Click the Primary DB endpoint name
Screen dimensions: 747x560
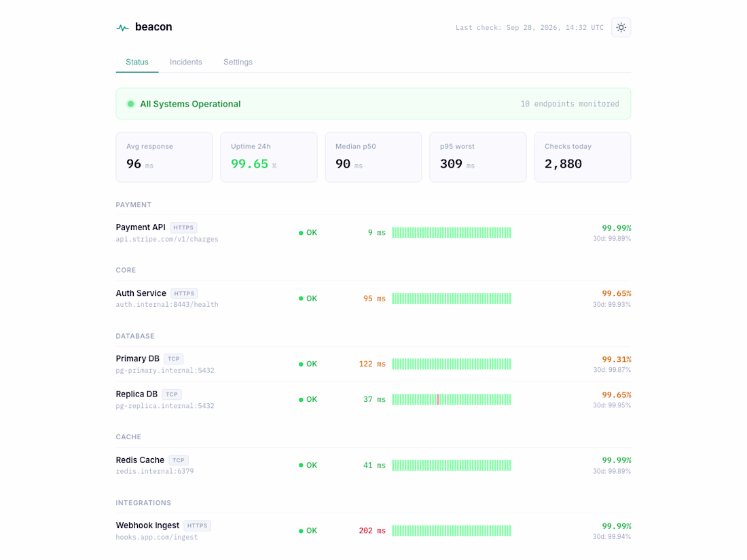tap(138, 358)
